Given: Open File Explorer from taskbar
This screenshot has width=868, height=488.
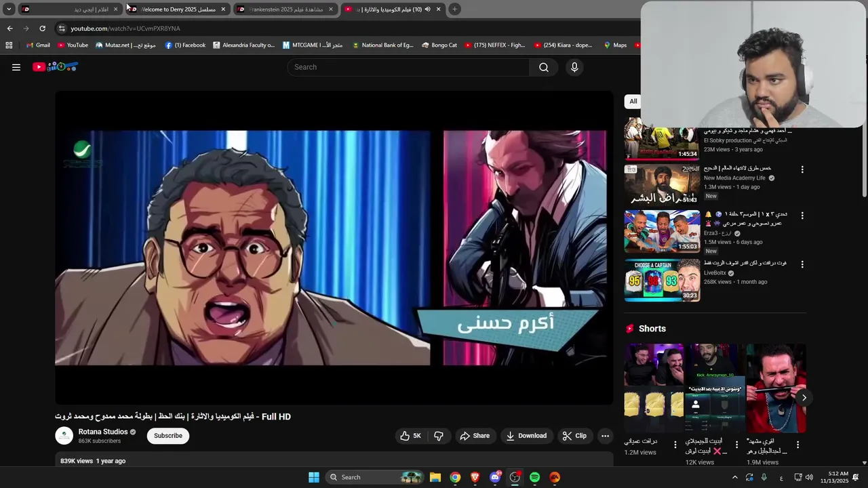Looking at the screenshot, I should click(435, 477).
